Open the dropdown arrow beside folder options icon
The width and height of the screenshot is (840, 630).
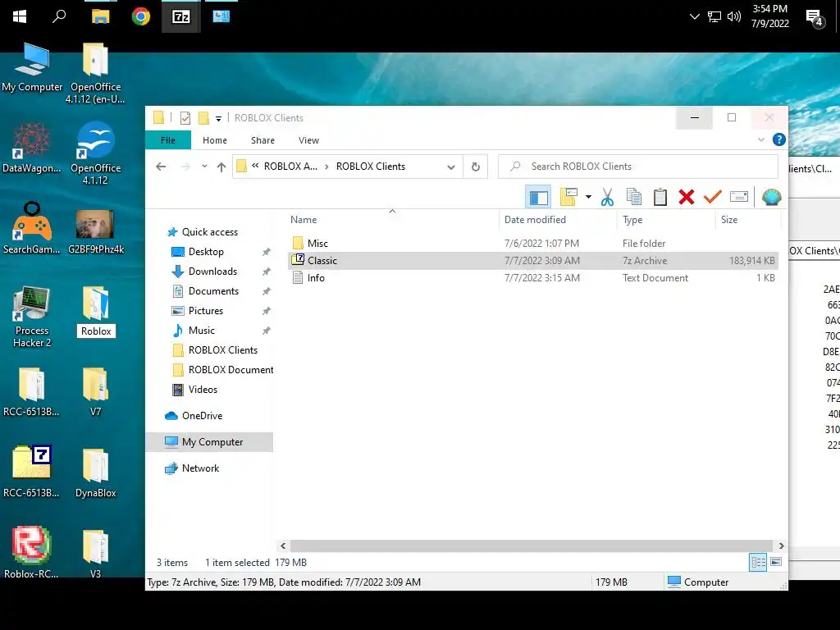(588, 197)
